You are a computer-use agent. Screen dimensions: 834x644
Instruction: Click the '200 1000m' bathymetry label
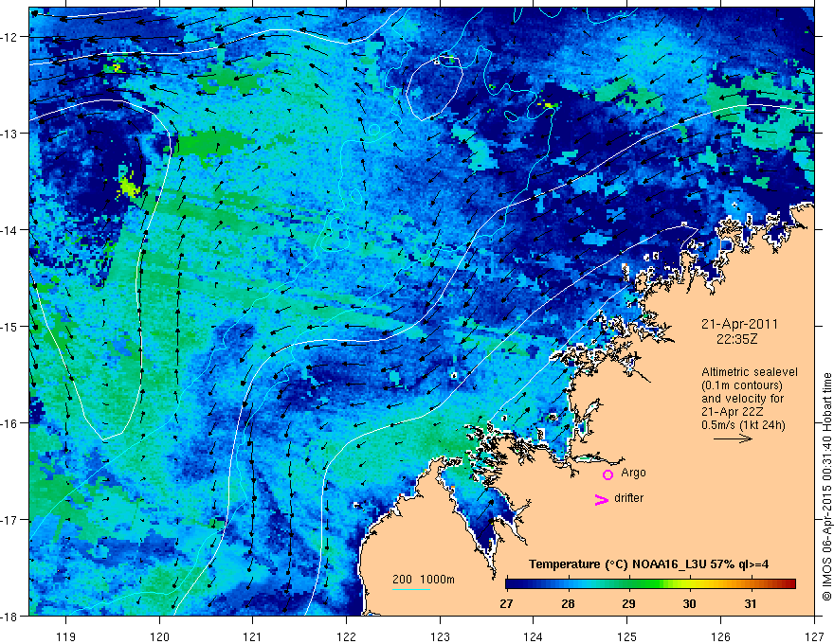(424, 580)
